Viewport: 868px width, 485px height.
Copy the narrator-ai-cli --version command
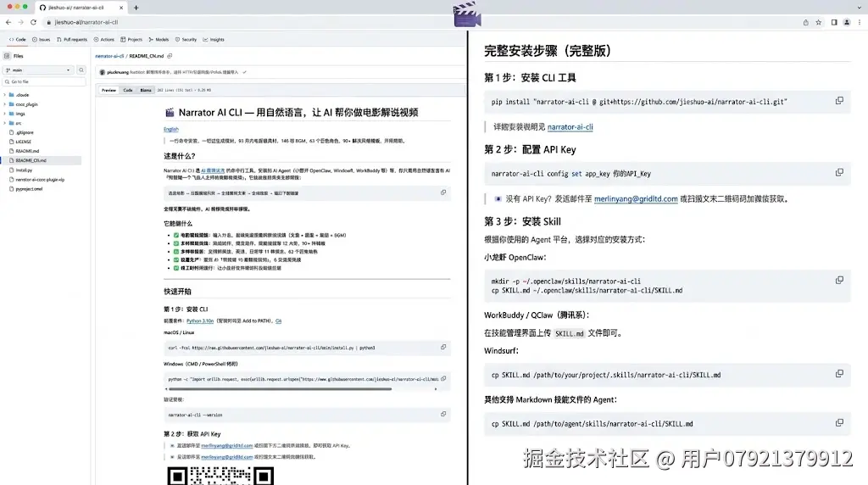(x=443, y=414)
